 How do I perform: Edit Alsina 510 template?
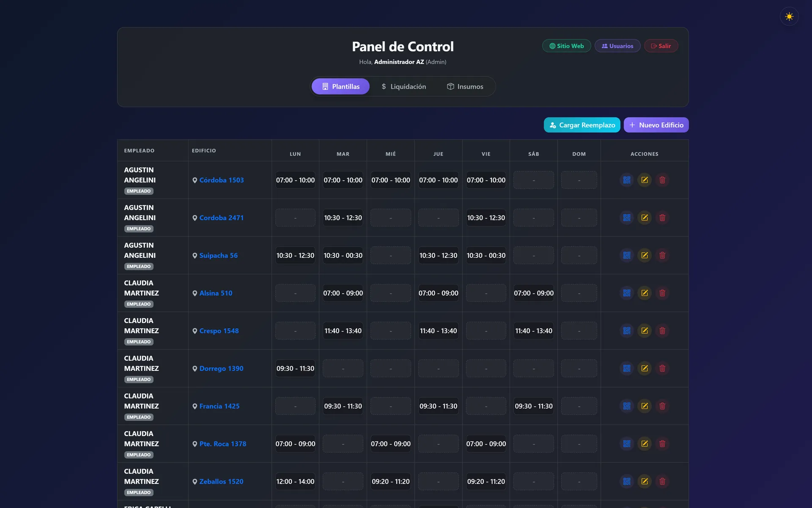645,293
